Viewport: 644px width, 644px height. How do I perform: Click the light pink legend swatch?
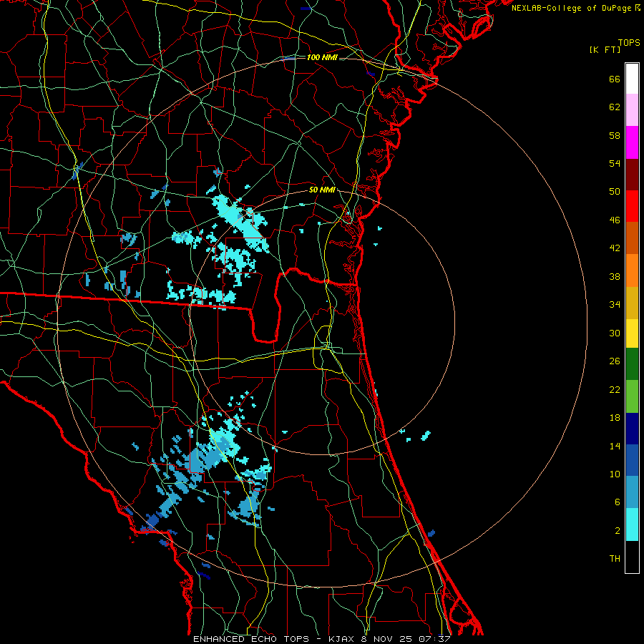click(632, 110)
